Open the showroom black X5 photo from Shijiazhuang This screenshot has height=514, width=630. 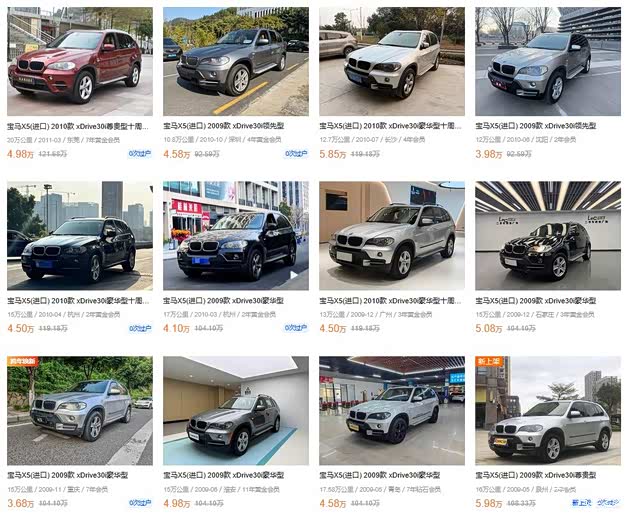(x=548, y=235)
